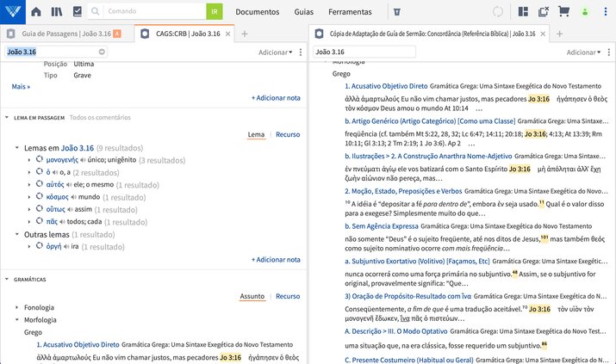The image size is (616, 364).
Task: Click the close all panels icon
Action: (544, 12)
